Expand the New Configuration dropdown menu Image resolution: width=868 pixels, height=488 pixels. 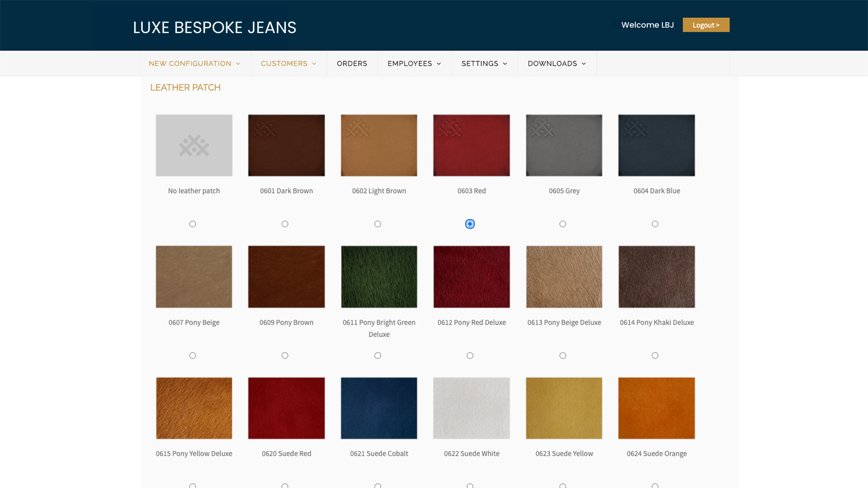click(x=194, y=63)
